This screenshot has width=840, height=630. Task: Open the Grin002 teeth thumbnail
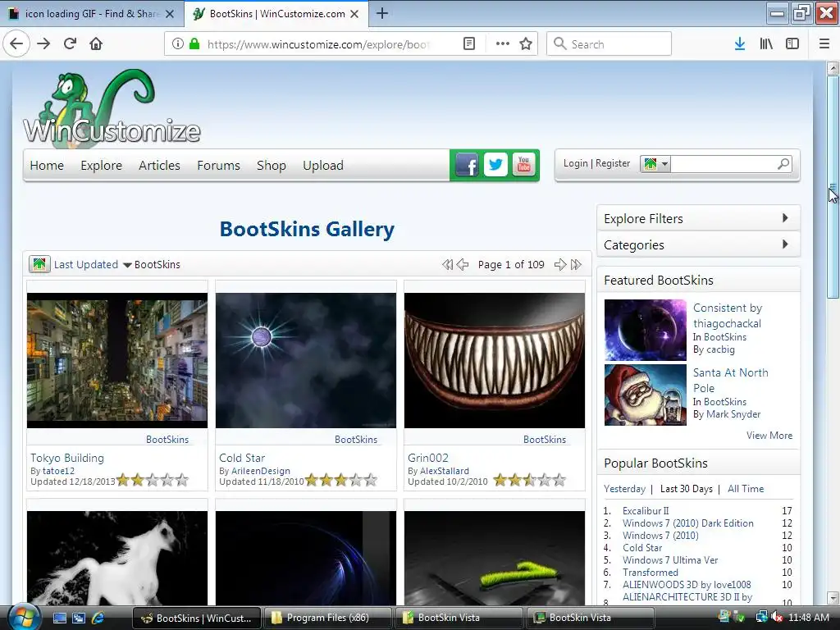495,360
